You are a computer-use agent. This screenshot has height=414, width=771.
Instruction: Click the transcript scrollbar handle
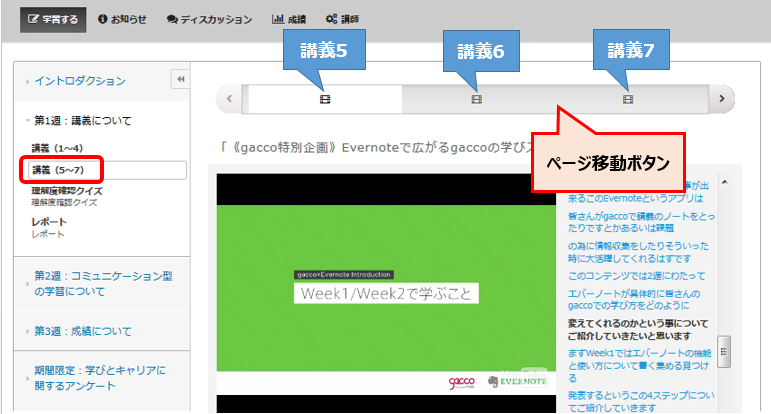tap(724, 352)
